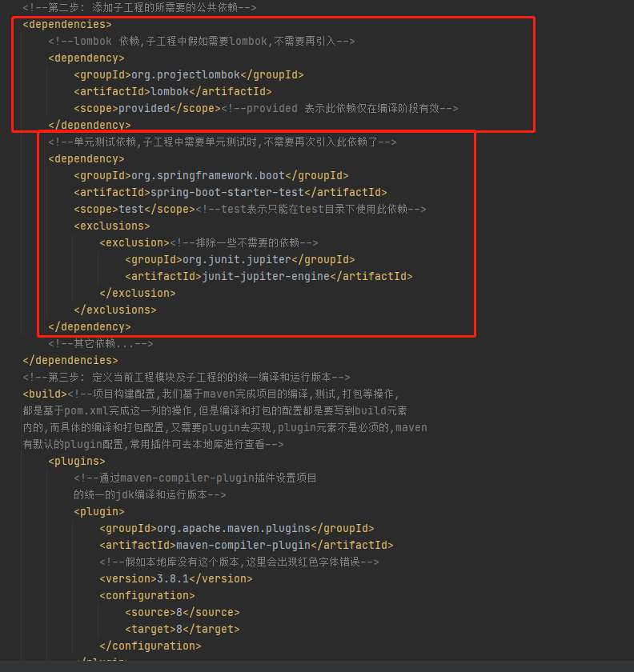
Task: Click closing </dependencies> tag
Action: 70,361
